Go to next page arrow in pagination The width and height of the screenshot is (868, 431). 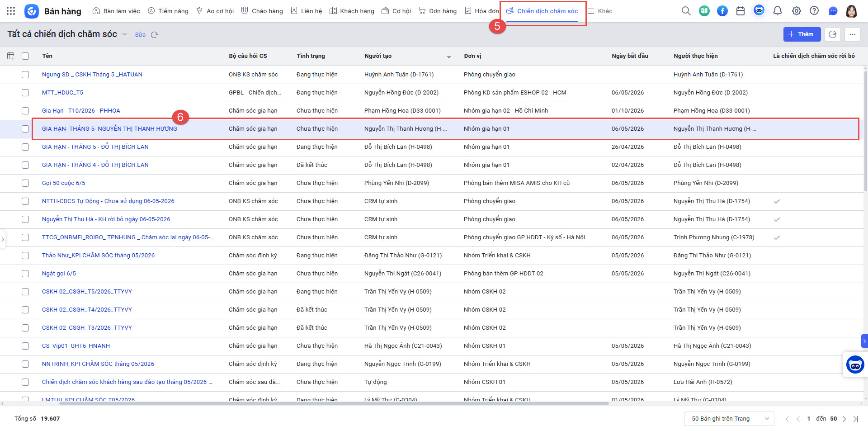tap(844, 419)
